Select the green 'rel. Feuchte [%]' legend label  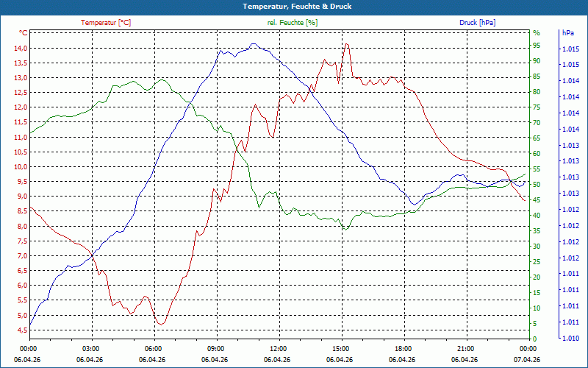click(292, 23)
